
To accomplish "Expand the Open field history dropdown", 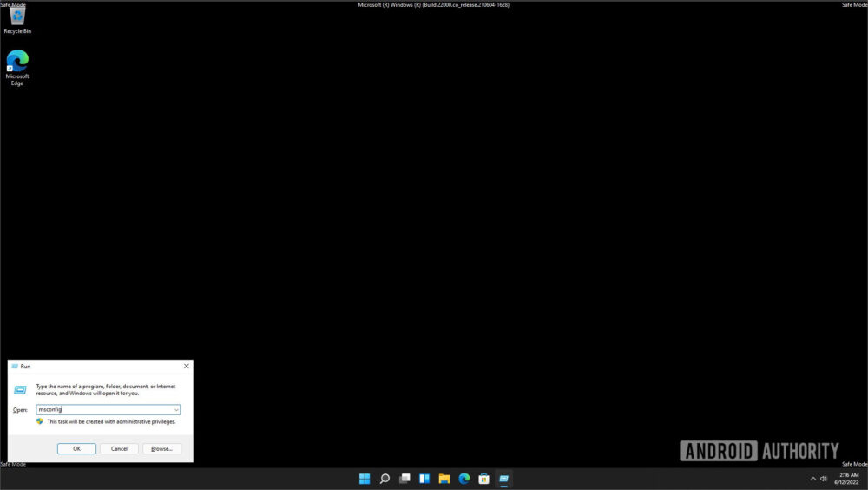I will click(x=176, y=409).
